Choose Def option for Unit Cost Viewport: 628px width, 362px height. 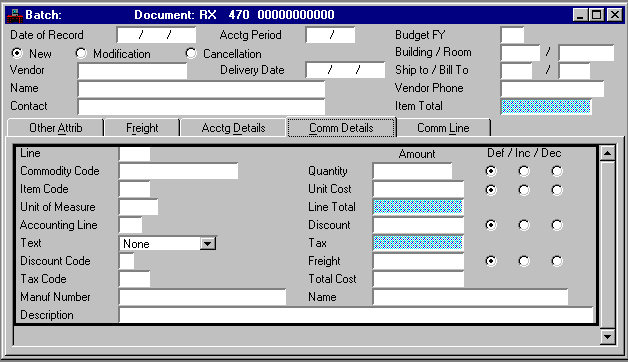coord(491,189)
